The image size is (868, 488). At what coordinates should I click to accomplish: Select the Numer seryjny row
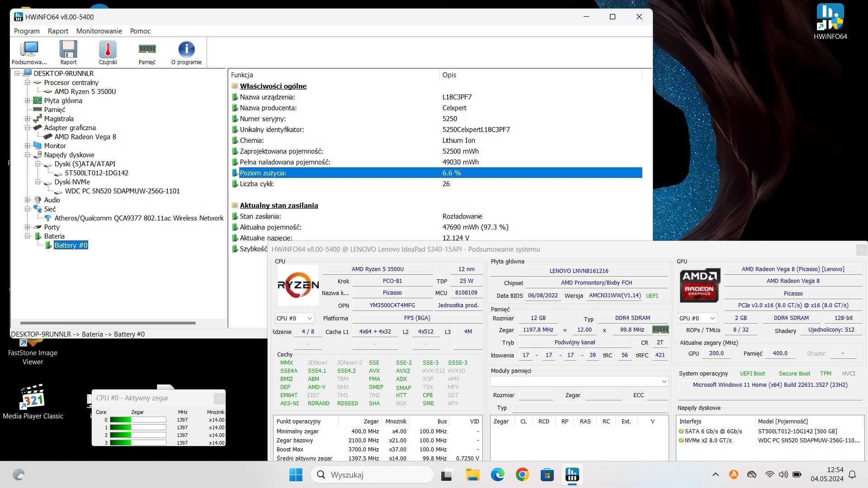(x=437, y=118)
